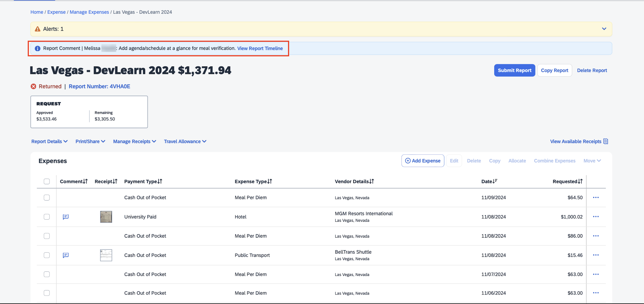Click the BellTrans Shuttle vendor text
644x304 pixels.
[x=353, y=252]
